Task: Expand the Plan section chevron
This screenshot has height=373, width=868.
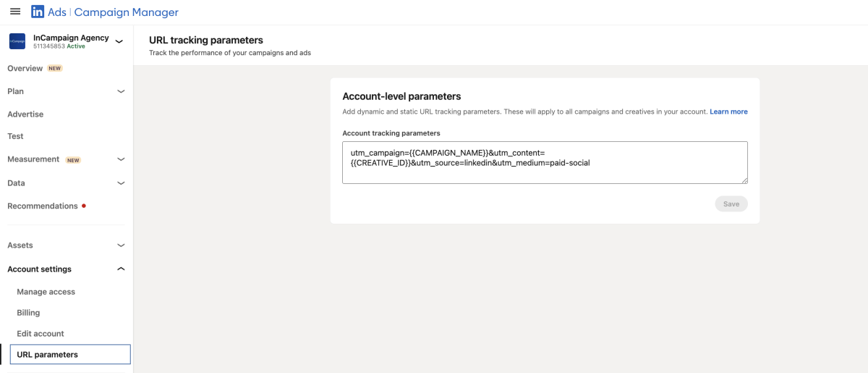Action: pos(121,91)
